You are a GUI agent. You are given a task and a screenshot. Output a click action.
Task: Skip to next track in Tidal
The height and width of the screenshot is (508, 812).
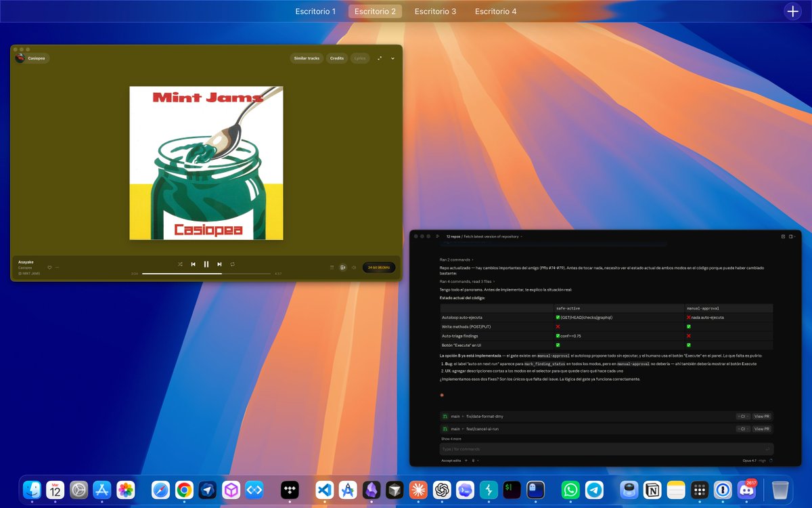click(x=219, y=264)
